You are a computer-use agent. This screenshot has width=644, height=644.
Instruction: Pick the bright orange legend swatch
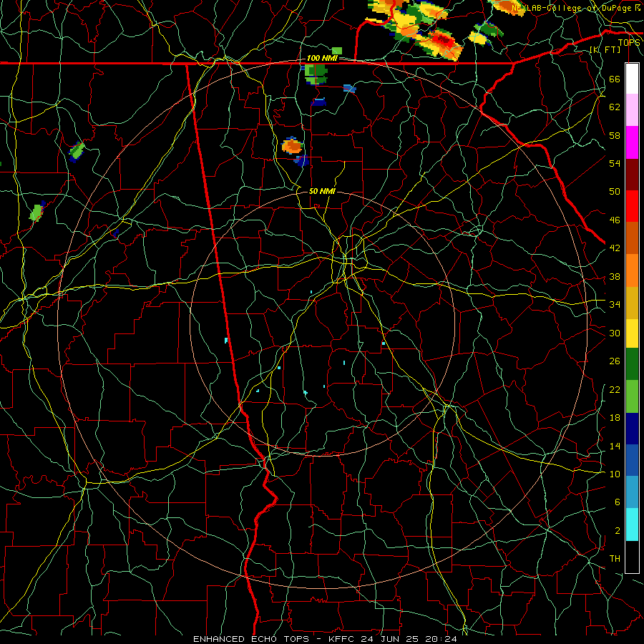tap(632, 270)
